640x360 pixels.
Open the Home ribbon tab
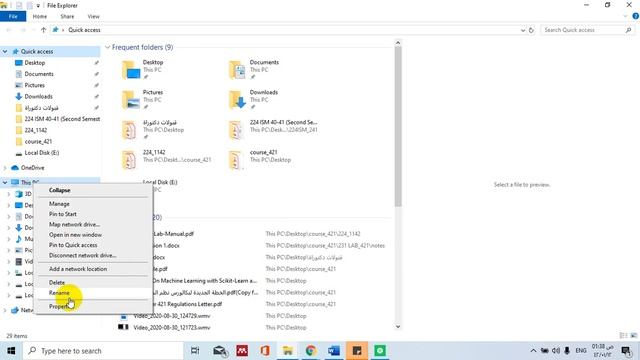tap(40, 16)
